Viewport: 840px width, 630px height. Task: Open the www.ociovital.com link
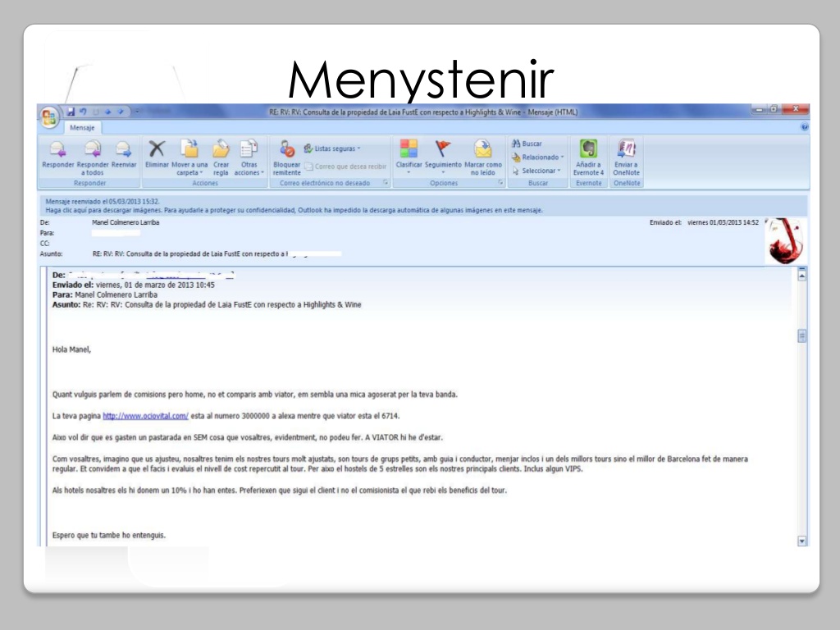(x=145, y=416)
